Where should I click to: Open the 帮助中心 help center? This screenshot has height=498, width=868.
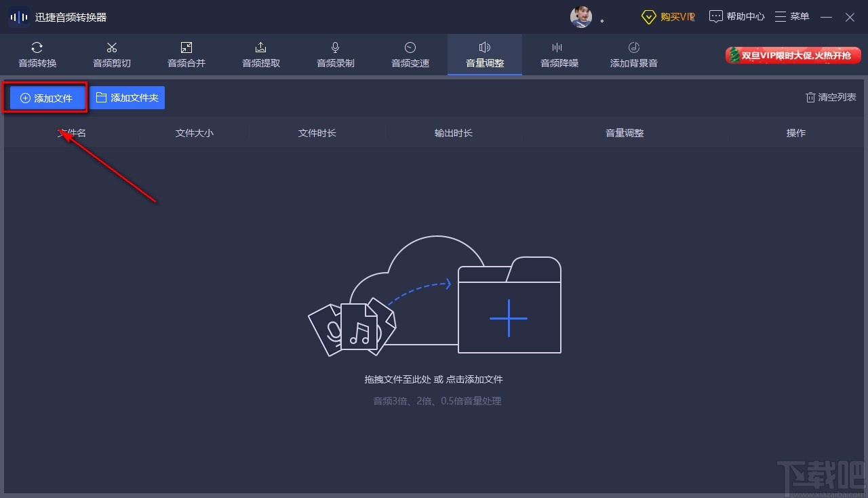[736, 16]
